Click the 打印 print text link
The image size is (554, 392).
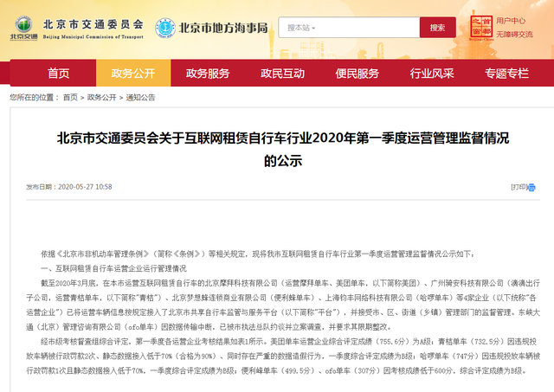coord(519,187)
